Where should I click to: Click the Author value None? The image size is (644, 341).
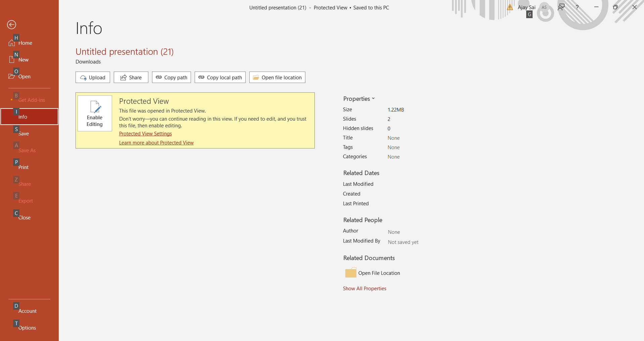(394, 232)
